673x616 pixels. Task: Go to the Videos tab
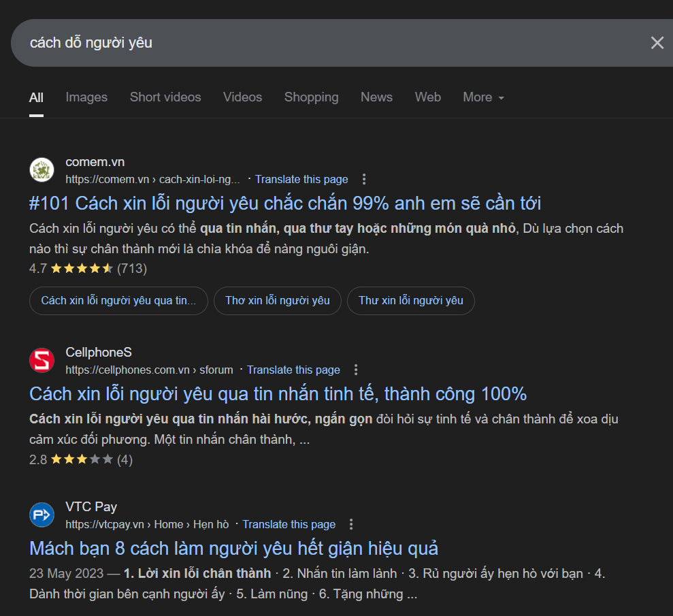[x=242, y=97]
